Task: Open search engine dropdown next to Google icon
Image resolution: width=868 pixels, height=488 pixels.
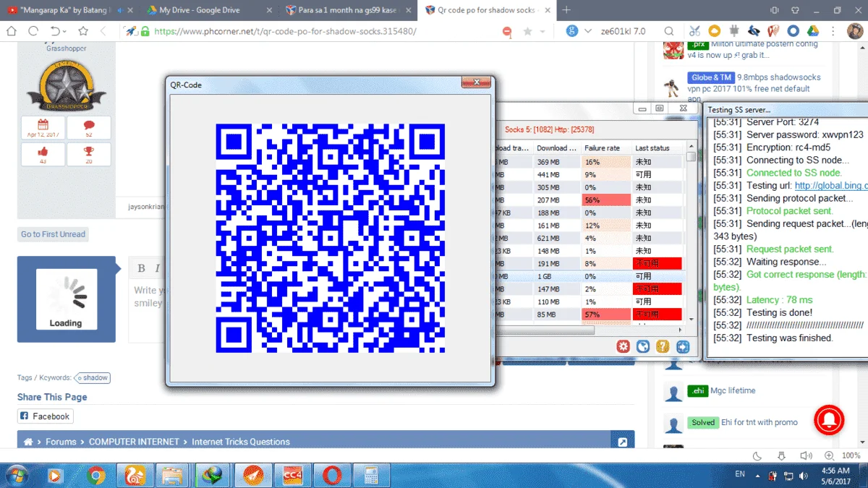Action: 588,32
